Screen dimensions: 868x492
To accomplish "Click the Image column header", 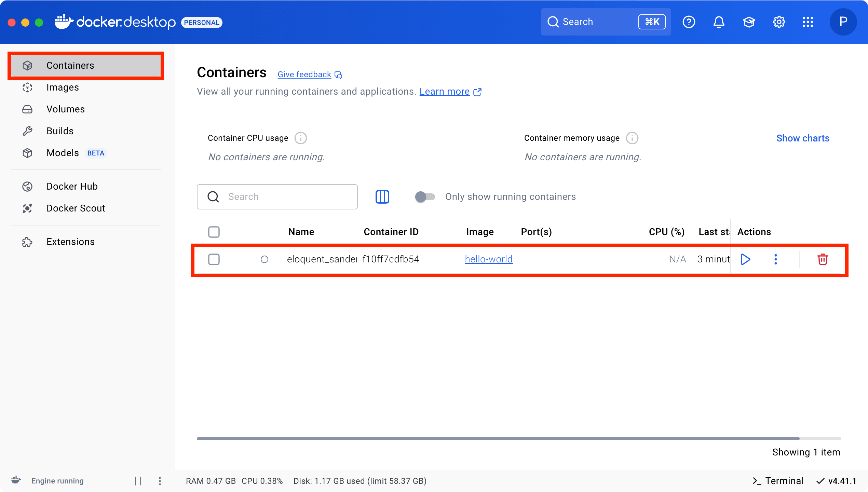I will point(480,232).
